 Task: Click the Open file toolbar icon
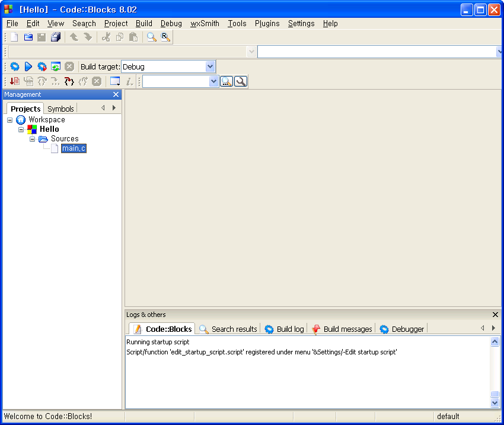point(28,37)
